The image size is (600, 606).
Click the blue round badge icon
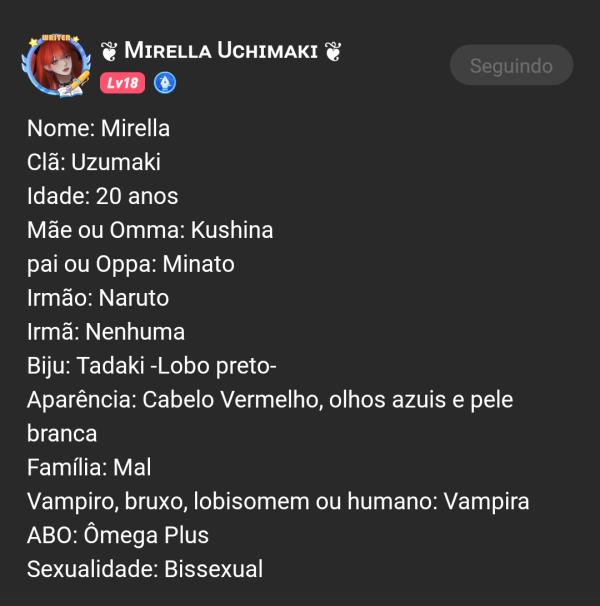click(165, 83)
